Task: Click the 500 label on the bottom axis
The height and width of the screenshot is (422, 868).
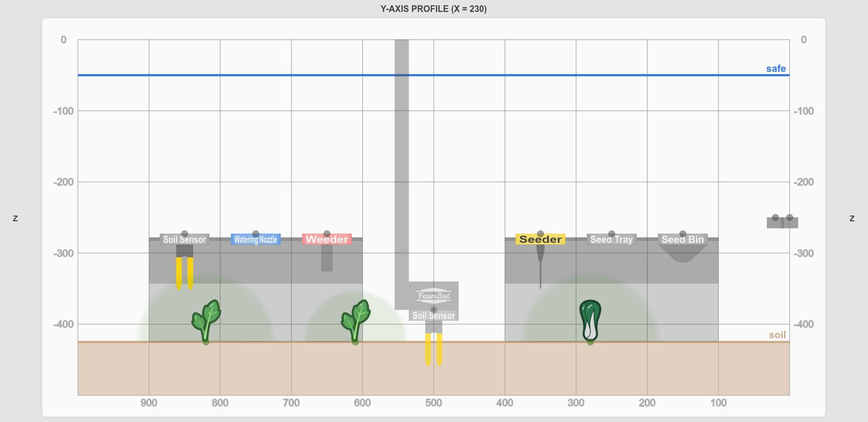Action: tap(434, 403)
